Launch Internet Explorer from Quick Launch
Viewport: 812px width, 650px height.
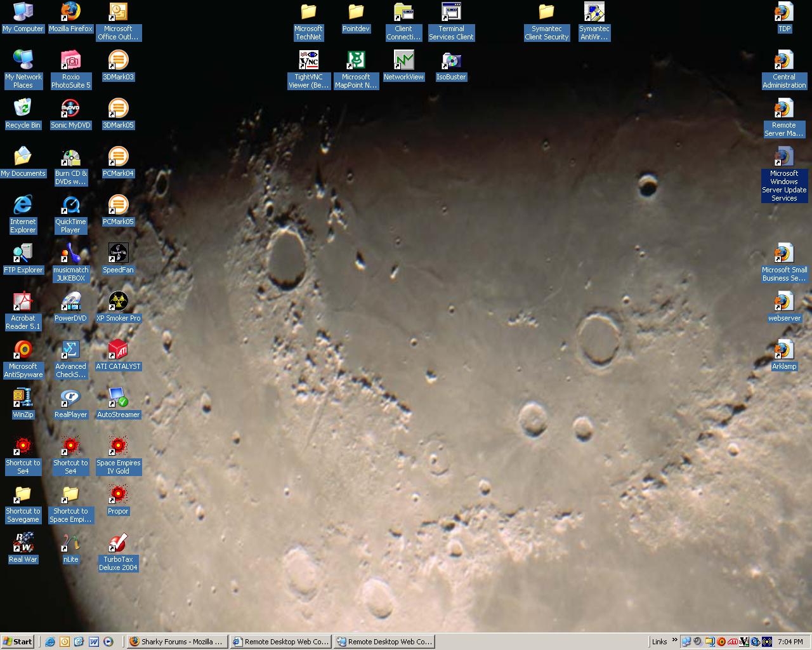click(50, 642)
